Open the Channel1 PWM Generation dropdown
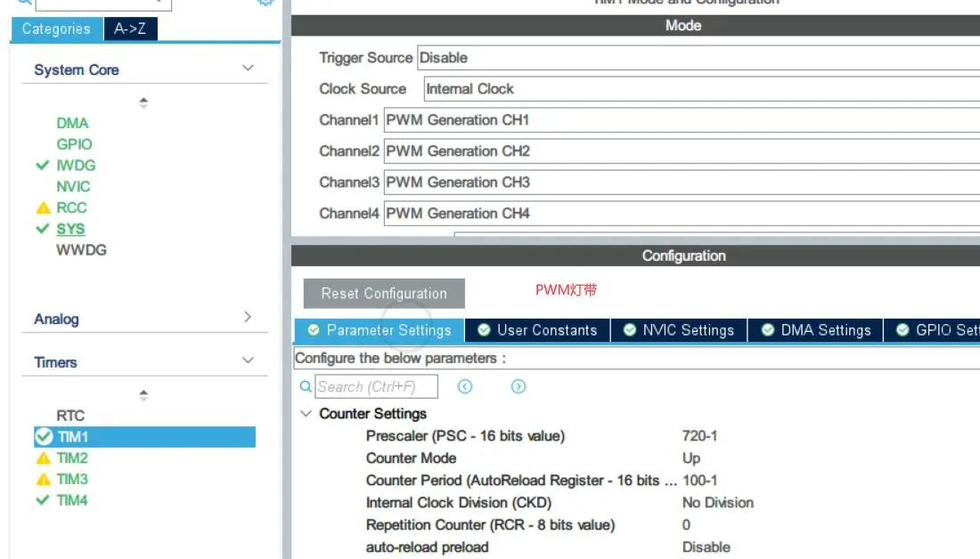 681,120
